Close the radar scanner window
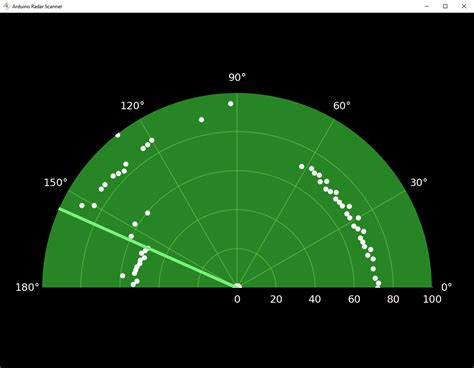The width and height of the screenshot is (474, 368). pyautogui.click(x=464, y=6)
